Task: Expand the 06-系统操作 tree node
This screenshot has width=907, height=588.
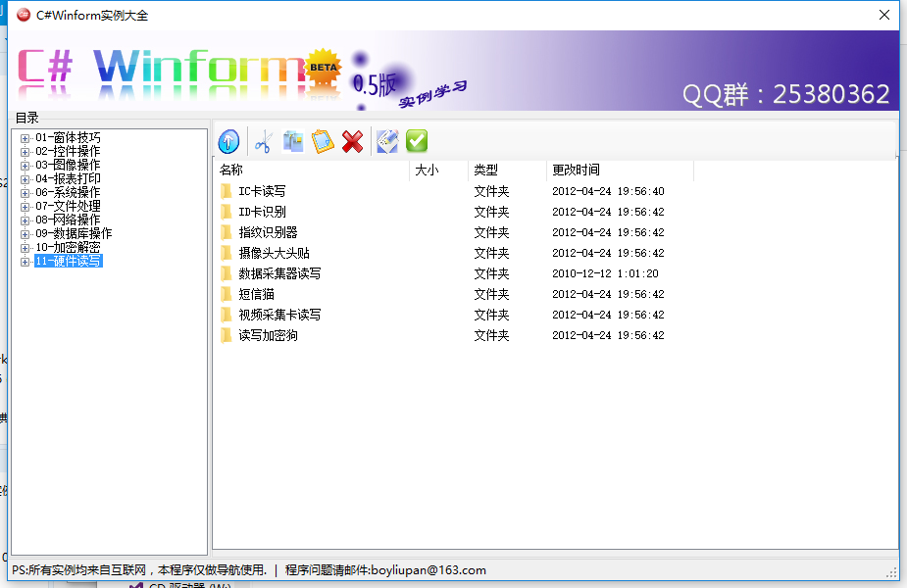Action: [25, 193]
